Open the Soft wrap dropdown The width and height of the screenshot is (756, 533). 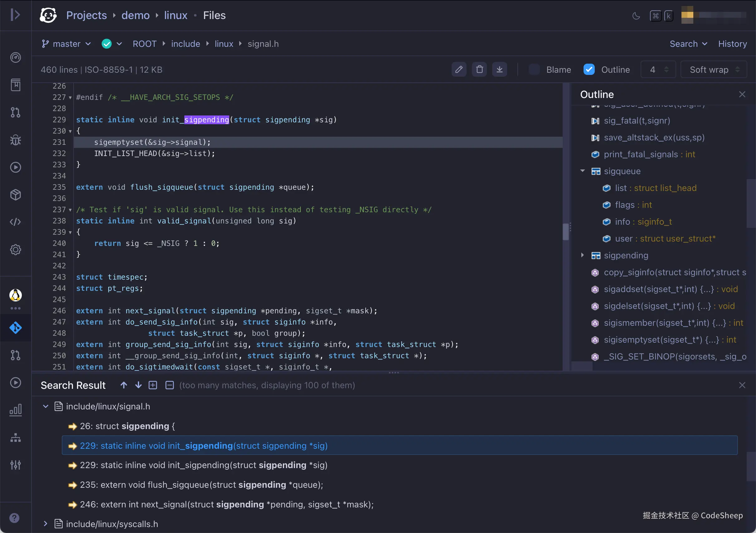[713, 70]
